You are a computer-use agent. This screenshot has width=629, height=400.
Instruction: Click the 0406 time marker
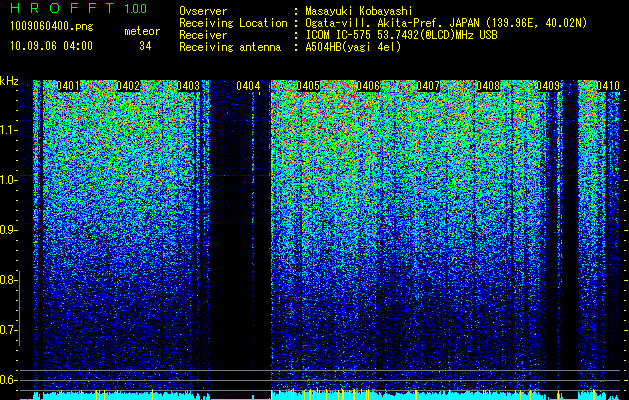pos(368,86)
